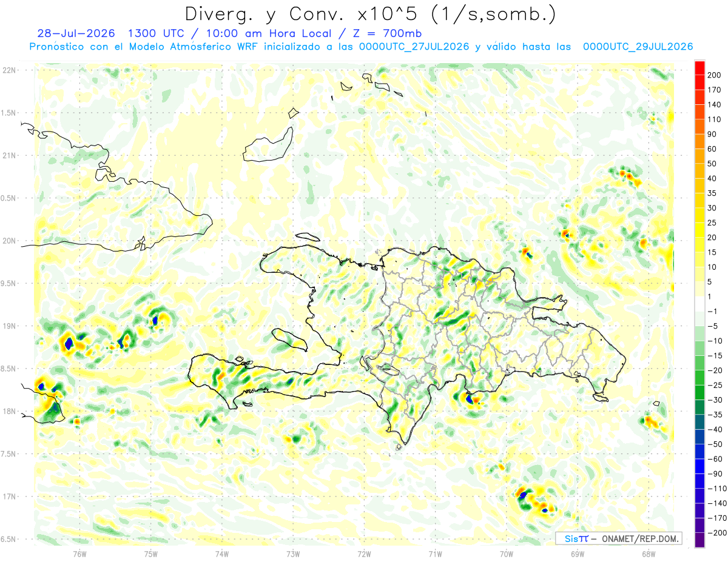Click the '74W' longitude label
Viewport: 728px width, 562px height.
222,554
